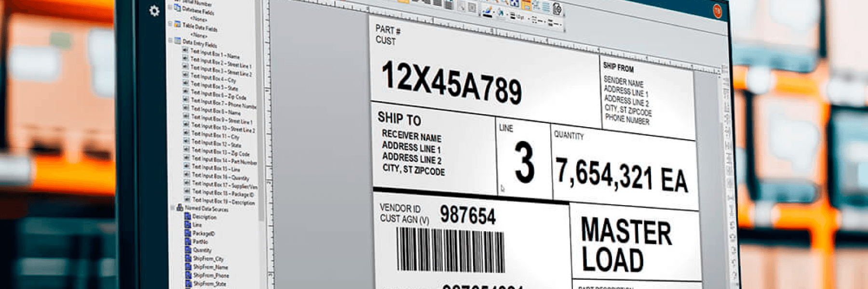Click the document properties icon at toolbar end
868x289 pixels.
(557, 8)
